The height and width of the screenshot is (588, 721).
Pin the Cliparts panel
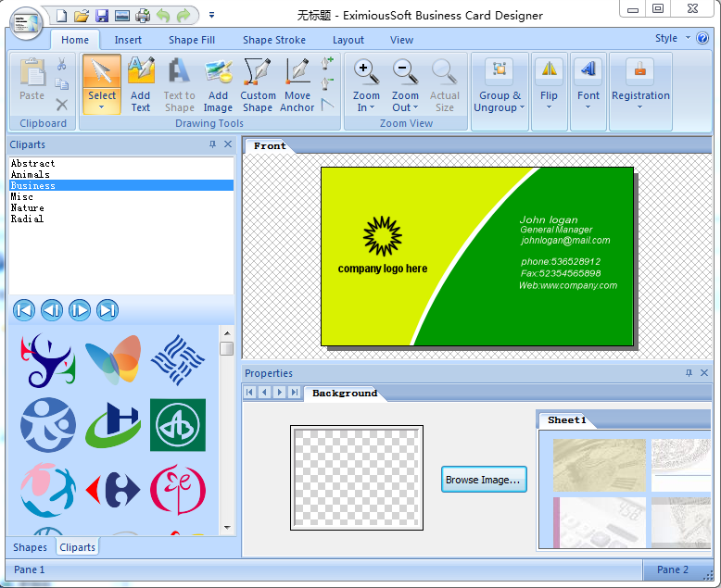[212, 144]
